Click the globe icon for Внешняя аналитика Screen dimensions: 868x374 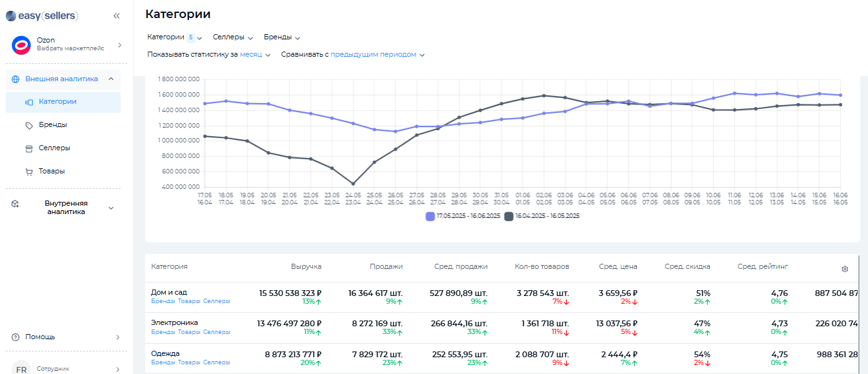15,79
